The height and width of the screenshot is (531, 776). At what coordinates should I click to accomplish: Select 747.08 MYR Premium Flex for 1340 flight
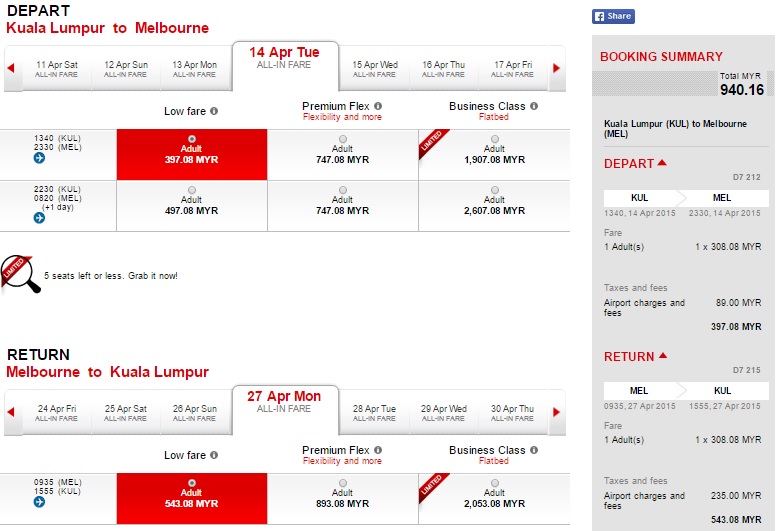tap(342, 139)
